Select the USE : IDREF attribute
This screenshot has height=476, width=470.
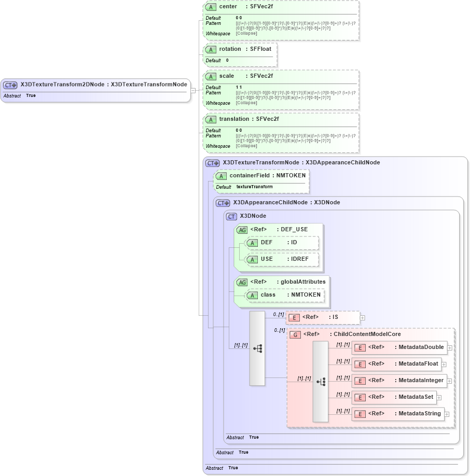284,259
